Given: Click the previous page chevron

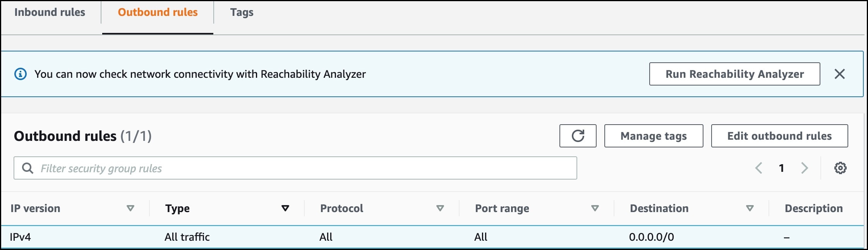Looking at the screenshot, I should pos(758,168).
